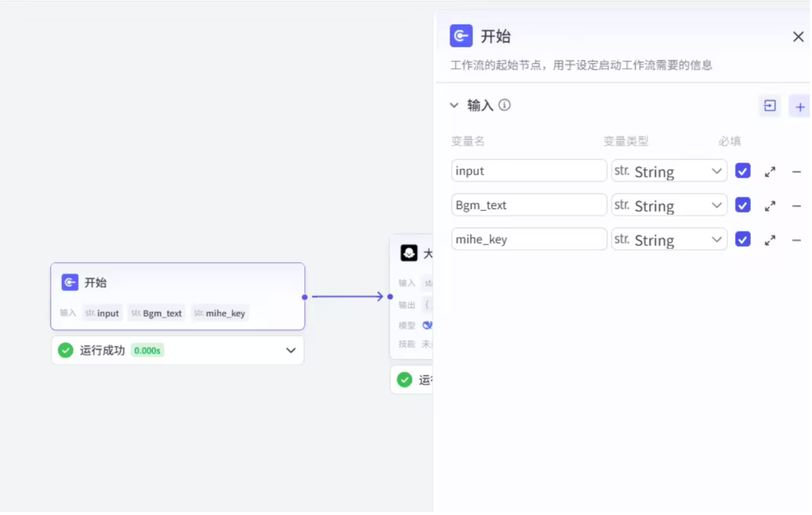Click the mihe_key tag in 开始 node

tap(220, 313)
